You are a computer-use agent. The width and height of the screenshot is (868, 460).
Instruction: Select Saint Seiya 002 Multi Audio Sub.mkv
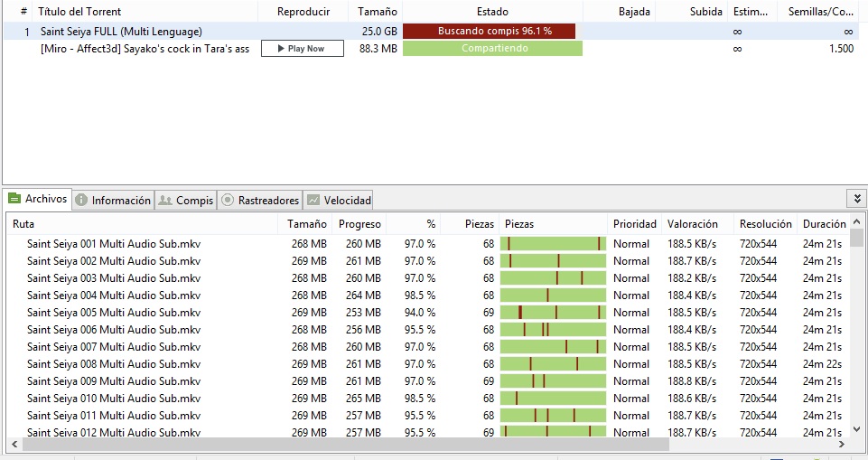pyautogui.click(x=114, y=261)
